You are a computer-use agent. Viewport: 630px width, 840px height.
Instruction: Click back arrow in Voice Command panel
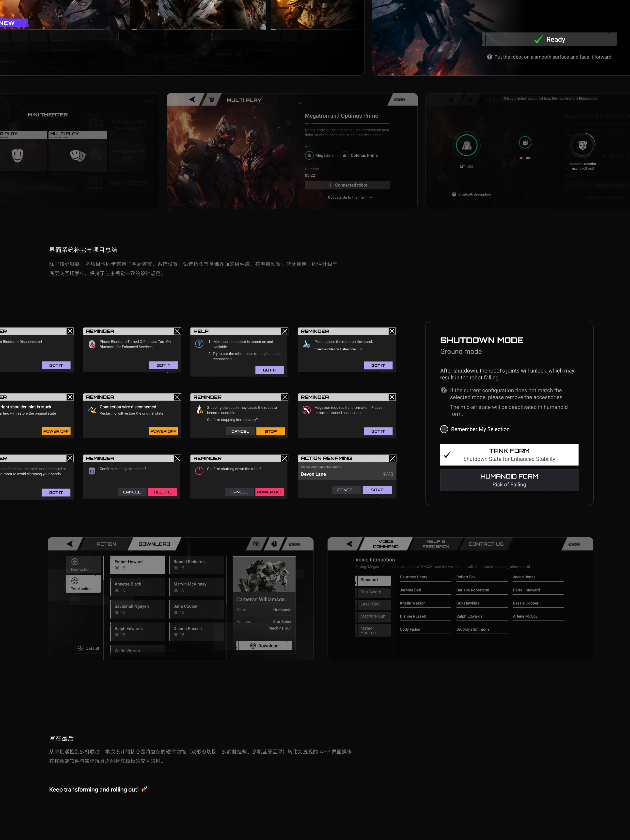coord(349,544)
